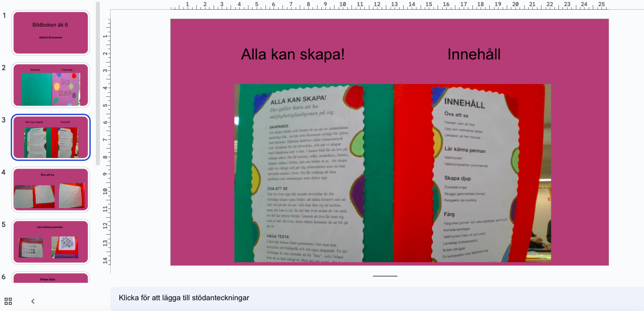
Task: Collapse the filmstrip panel with the chevron
Action: click(33, 301)
